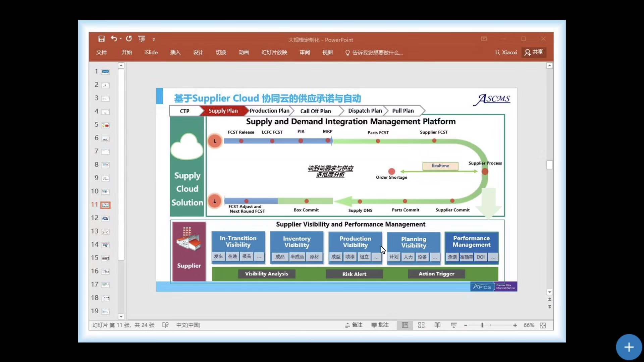
Task: Click the Action Trigger button shape
Action: click(436, 274)
